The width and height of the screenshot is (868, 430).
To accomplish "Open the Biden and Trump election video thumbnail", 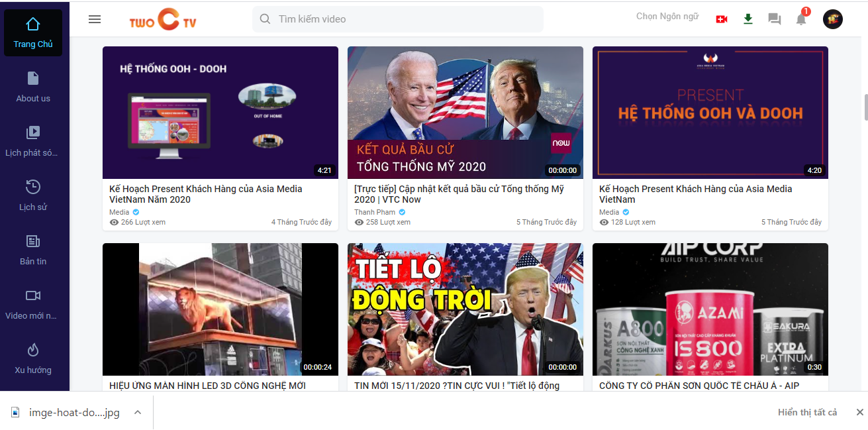I will pos(465,113).
